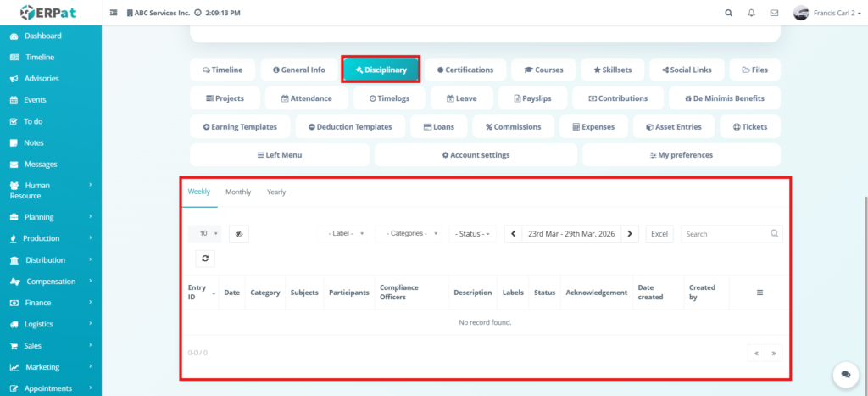
Task: Switch to the Yearly tab
Action: click(276, 192)
